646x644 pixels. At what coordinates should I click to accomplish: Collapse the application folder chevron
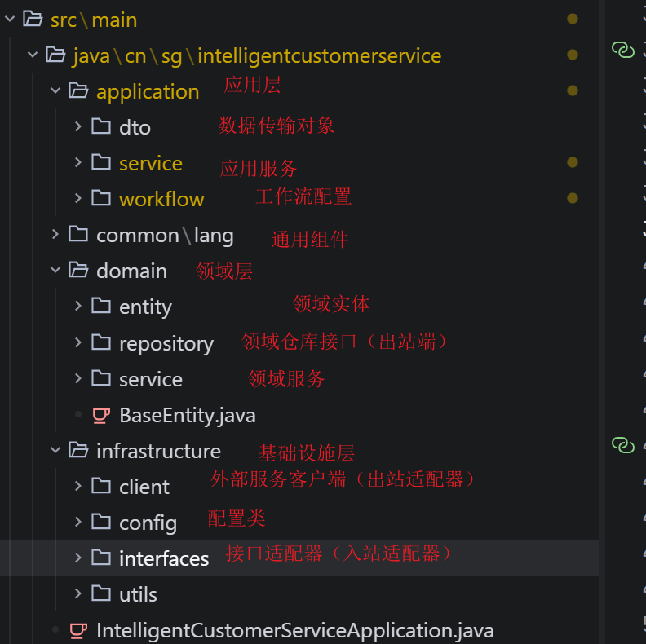55,90
